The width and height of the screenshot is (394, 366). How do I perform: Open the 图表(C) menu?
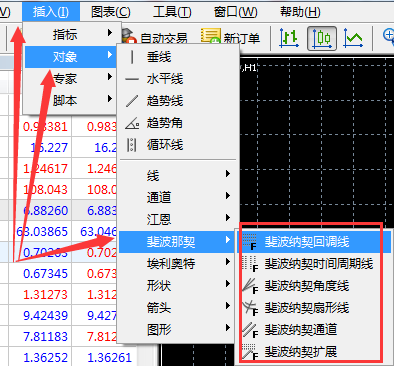[111, 12]
